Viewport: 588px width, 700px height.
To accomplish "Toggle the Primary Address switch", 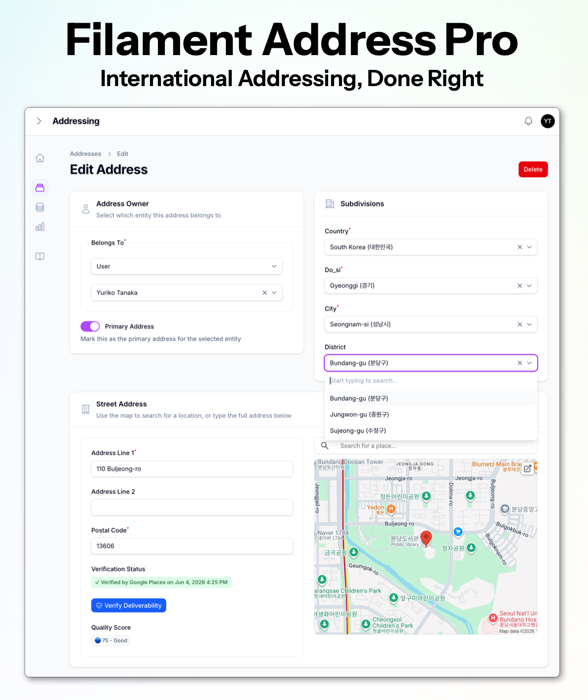I will point(90,327).
